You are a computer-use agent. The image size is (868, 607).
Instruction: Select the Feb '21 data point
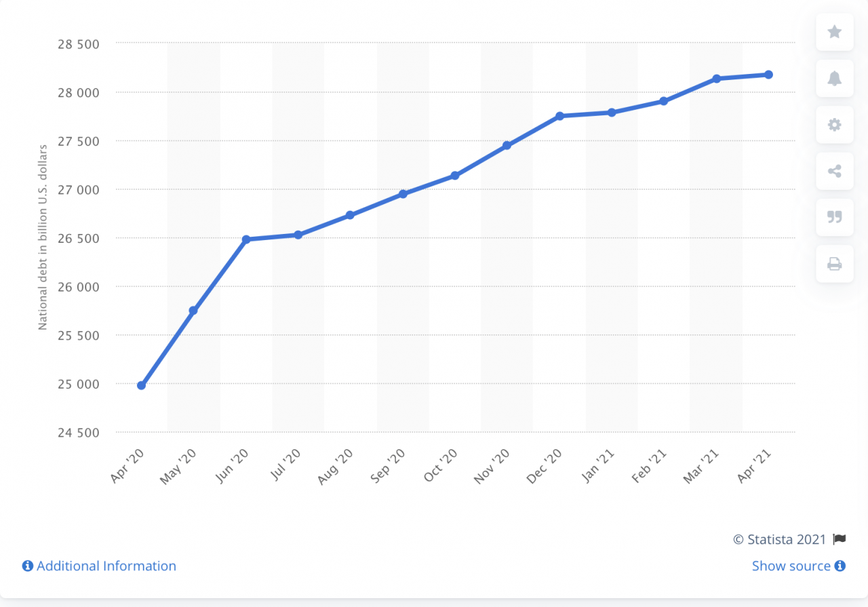point(664,101)
